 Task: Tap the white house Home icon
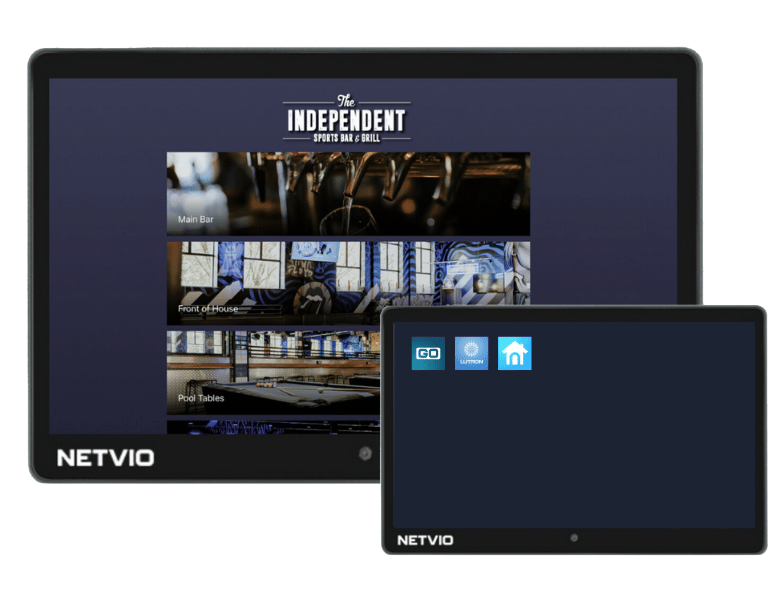(515, 354)
